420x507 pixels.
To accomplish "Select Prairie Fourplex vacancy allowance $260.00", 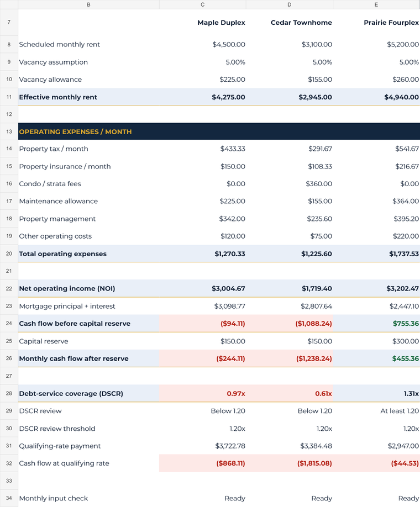I will 376,80.
